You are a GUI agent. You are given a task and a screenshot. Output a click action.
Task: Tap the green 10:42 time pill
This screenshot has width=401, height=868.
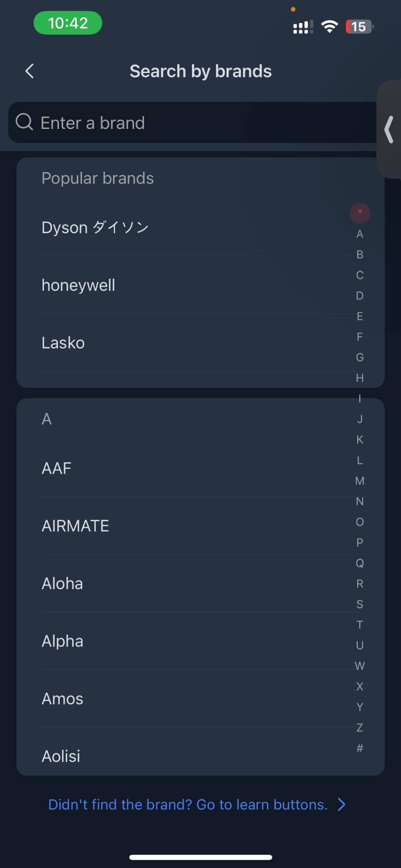(x=68, y=23)
